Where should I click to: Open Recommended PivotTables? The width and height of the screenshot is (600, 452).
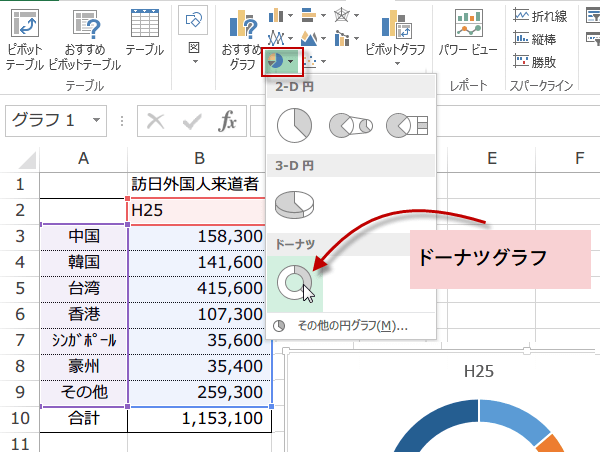click(84, 39)
